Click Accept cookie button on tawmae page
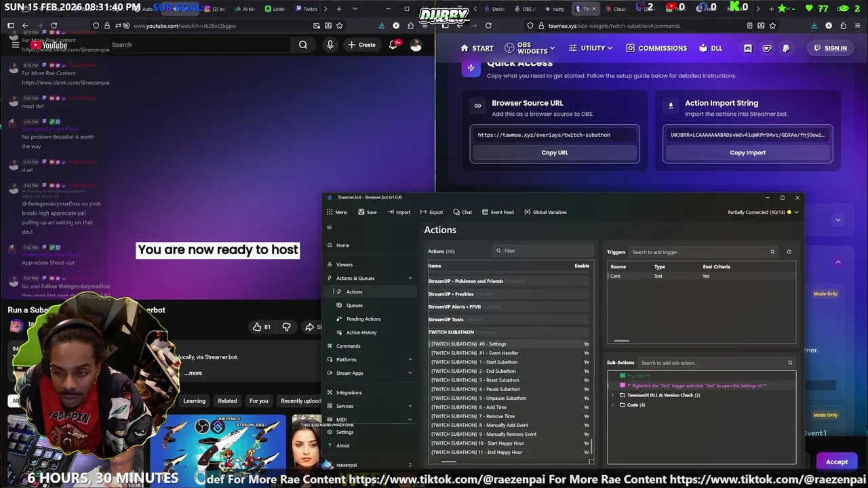Image resolution: width=868 pixels, height=488 pixels. coord(837,462)
